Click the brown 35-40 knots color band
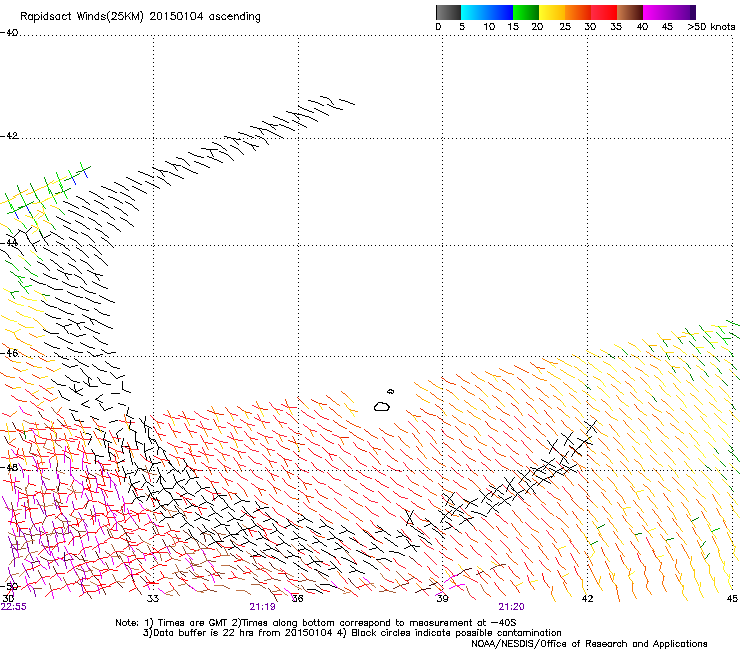This screenshot has width=740, height=650. pos(630,12)
